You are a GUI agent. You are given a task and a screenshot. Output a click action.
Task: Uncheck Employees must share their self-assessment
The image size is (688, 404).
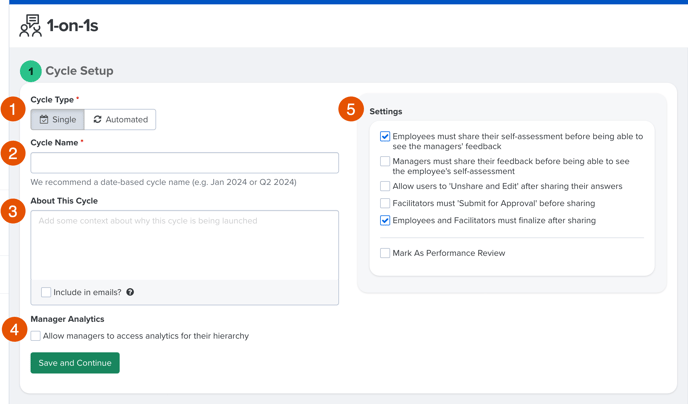[x=385, y=136]
